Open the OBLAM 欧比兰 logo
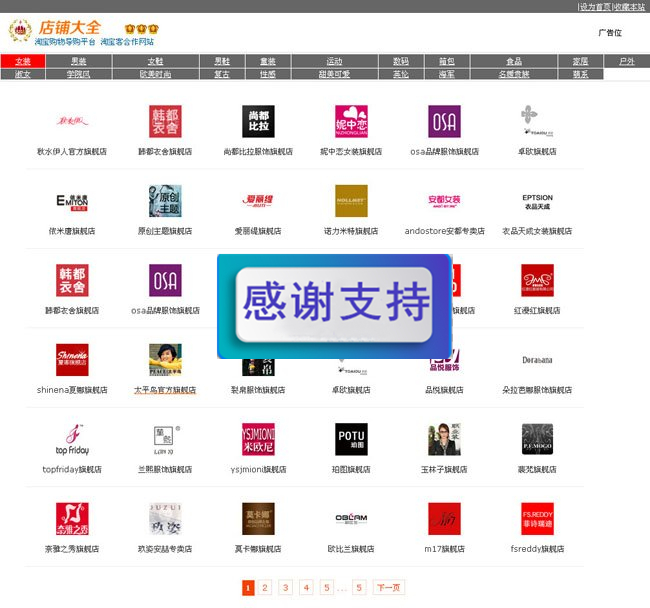 351,519
